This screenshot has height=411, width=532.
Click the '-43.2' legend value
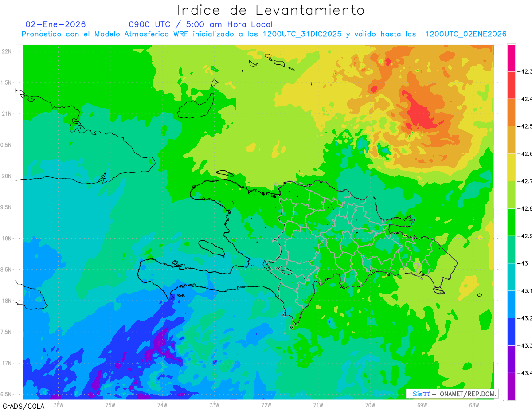525,318
